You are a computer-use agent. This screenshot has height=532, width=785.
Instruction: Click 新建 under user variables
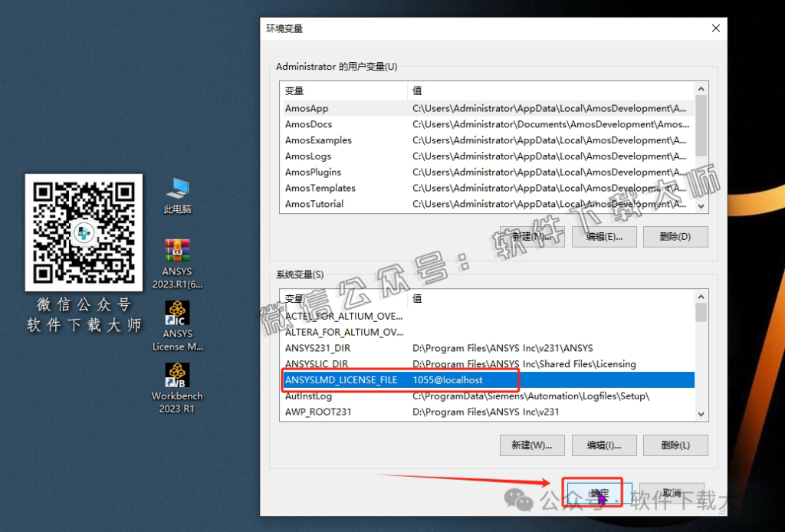[532, 236]
